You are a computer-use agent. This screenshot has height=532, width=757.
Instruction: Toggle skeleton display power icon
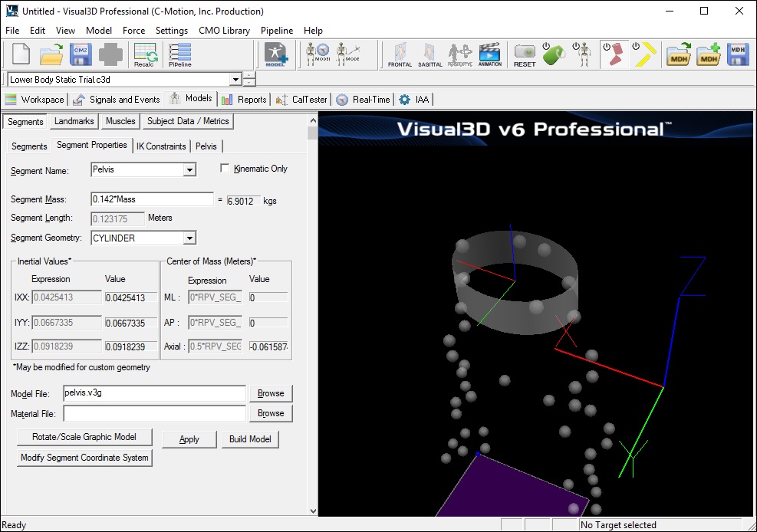[582, 54]
